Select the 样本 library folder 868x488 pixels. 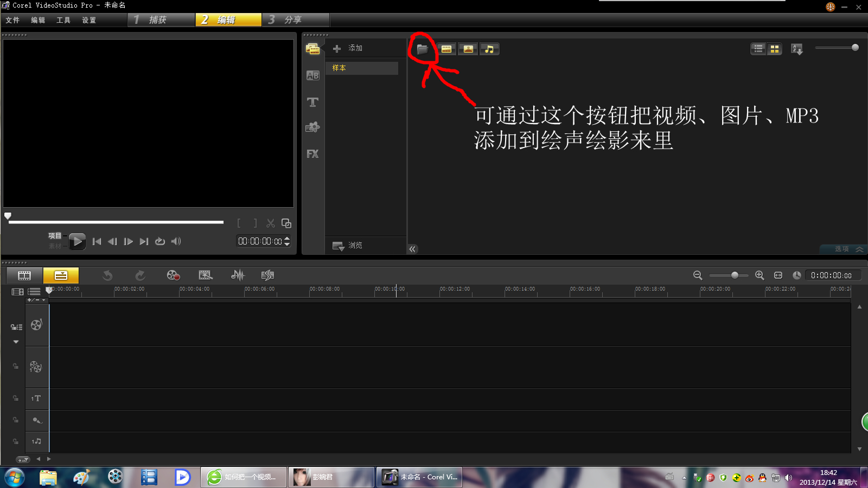[x=362, y=68]
